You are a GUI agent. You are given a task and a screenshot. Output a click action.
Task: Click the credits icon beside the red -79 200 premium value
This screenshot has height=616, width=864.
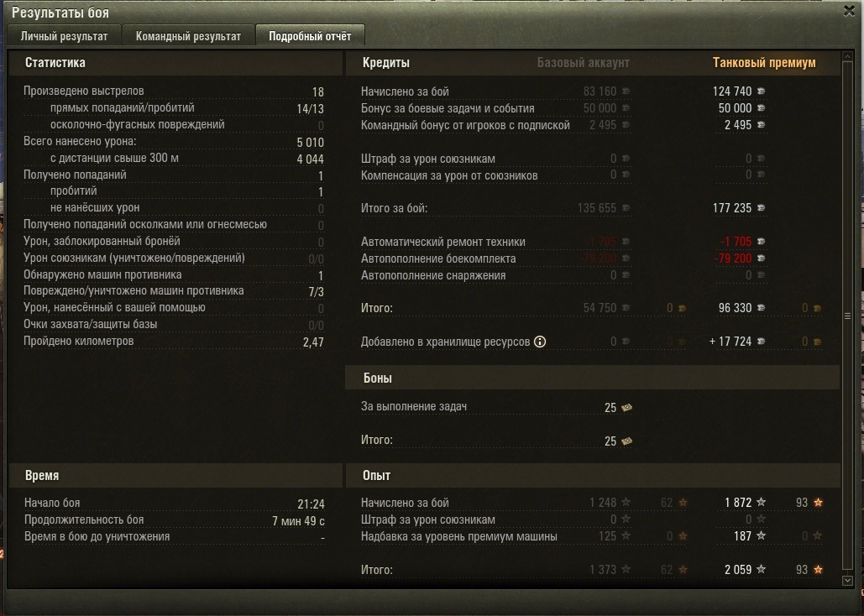(761, 258)
